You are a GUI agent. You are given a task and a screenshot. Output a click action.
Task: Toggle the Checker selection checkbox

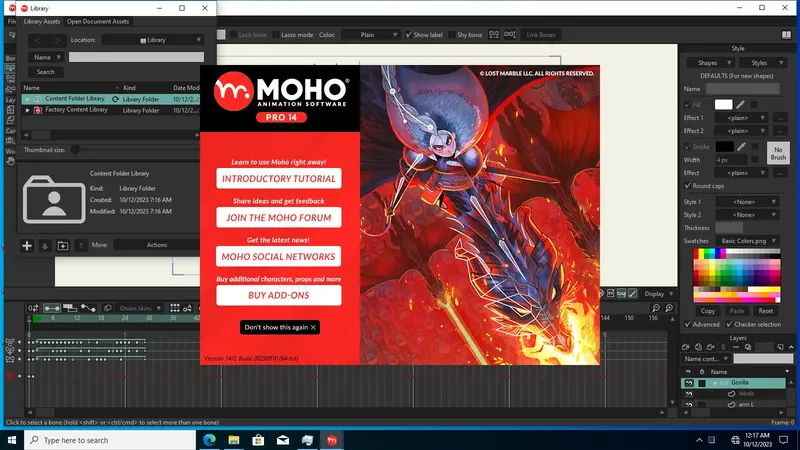729,324
